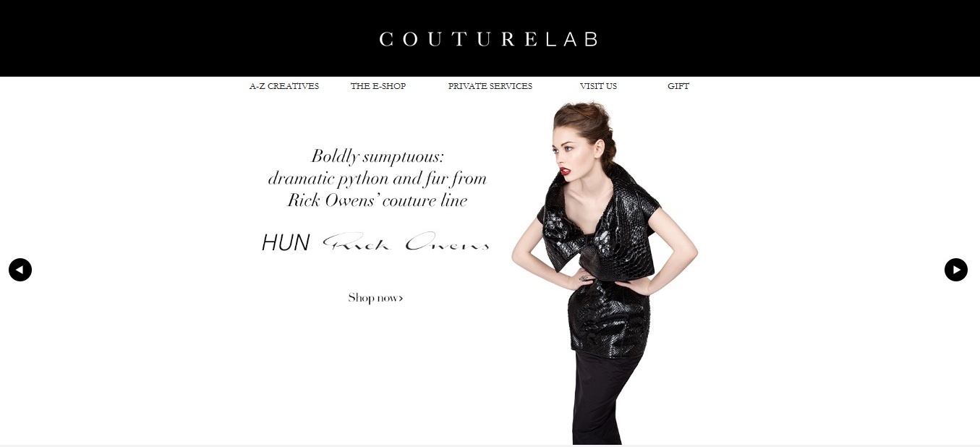The height and width of the screenshot is (447, 980).
Task: Click the 'Boldly sumptuous:' headline line
Action: 377,156
